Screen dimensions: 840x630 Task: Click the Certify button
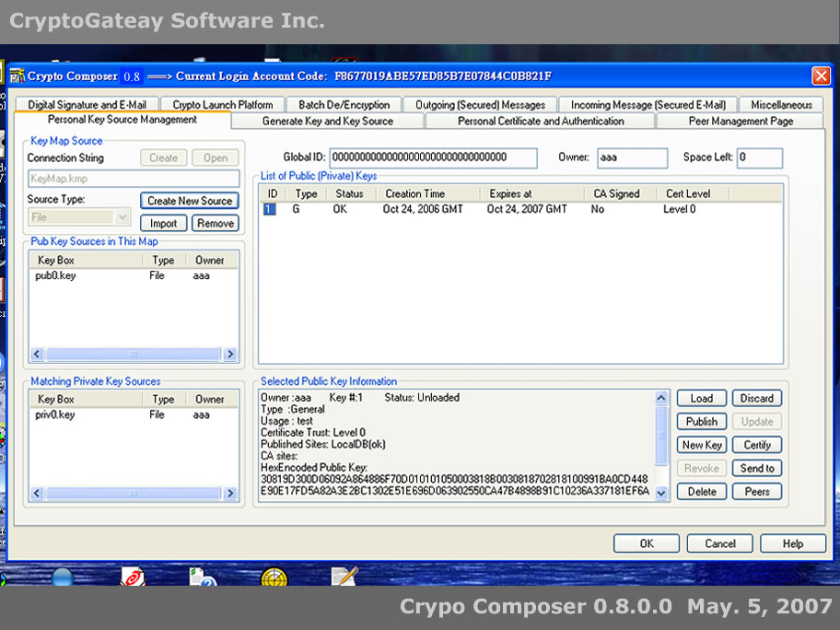pyautogui.click(x=756, y=445)
